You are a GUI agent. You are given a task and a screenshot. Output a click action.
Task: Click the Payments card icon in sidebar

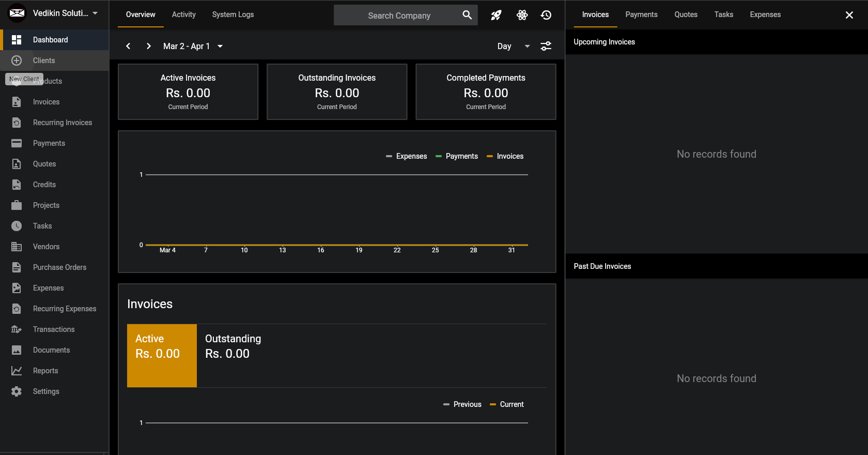coord(17,143)
